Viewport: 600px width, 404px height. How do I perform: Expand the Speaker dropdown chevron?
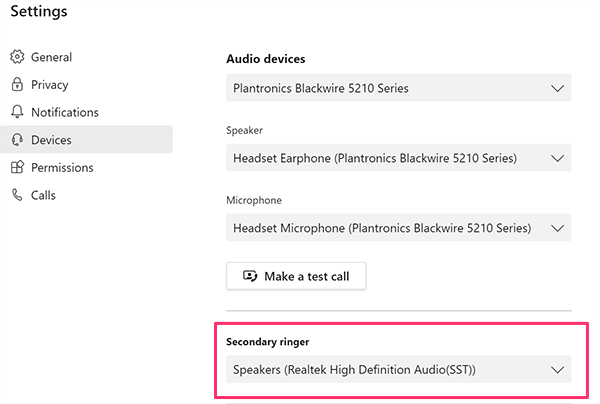(558, 158)
